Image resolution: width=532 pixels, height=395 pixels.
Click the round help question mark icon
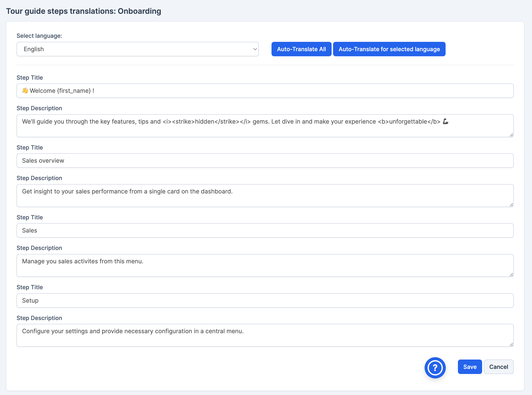pyautogui.click(x=435, y=368)
